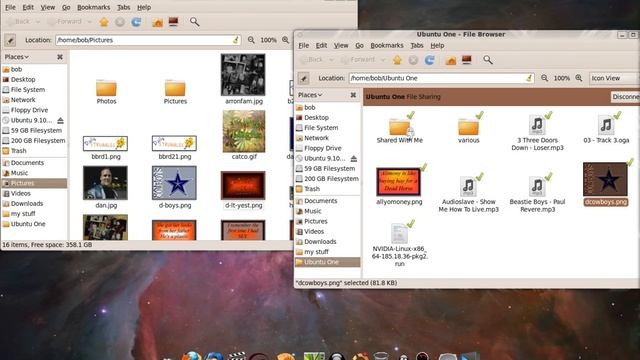Toggle location edit pencil in Ubuntu One window
640x360 pixels.
pyautogui.click(x=304, y=78)
